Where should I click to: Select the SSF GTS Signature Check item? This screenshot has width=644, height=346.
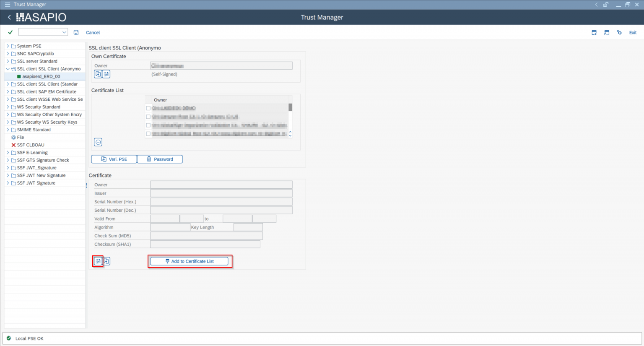click(x=43, y=160)
